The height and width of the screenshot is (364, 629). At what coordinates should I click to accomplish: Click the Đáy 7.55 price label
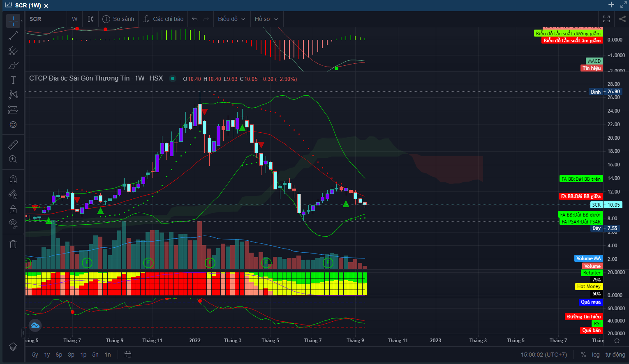pos(605,228)
